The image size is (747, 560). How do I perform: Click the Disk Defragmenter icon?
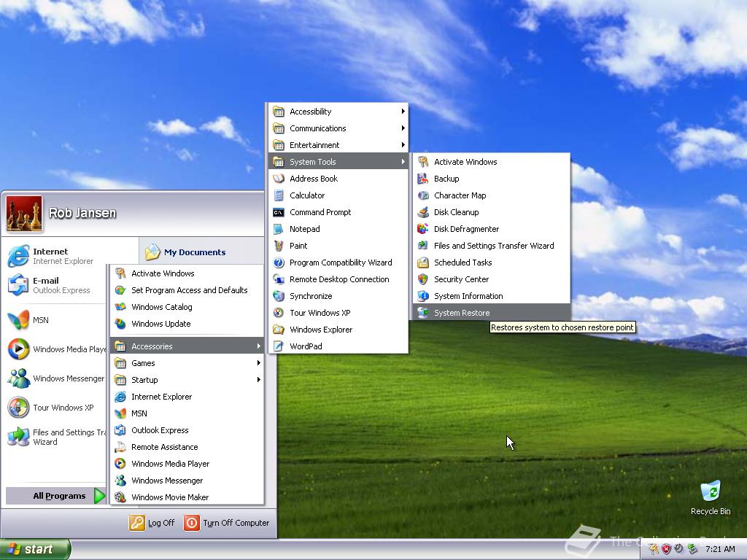[422, 229]
